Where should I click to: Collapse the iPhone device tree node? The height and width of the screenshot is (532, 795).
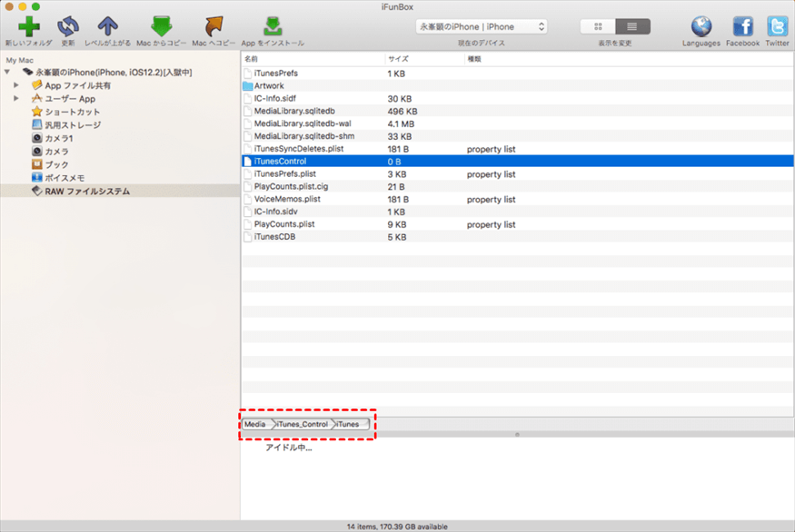[x=8, y=72]
